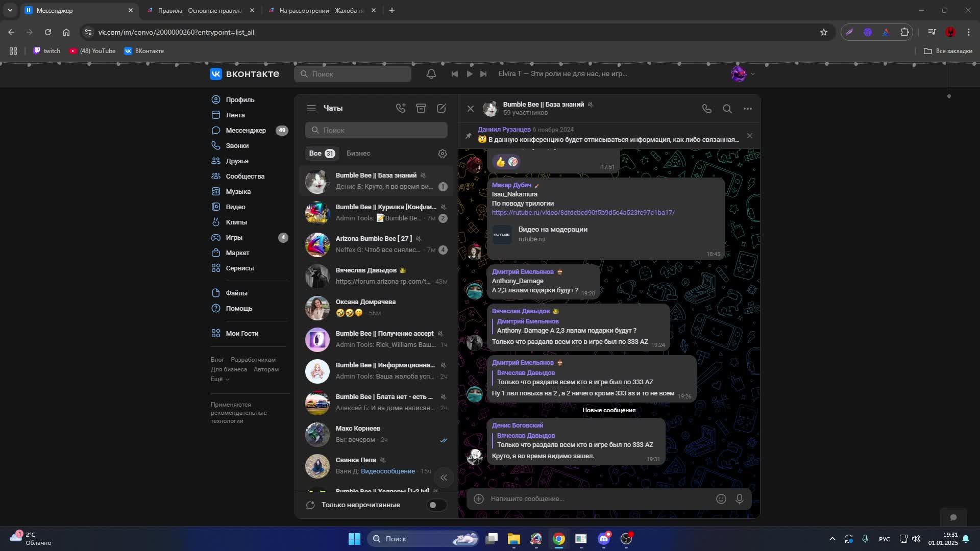Viewport: 980px width, 551px height.
Task: Switch to the Правила browser tab
Action: pos(201,10)
